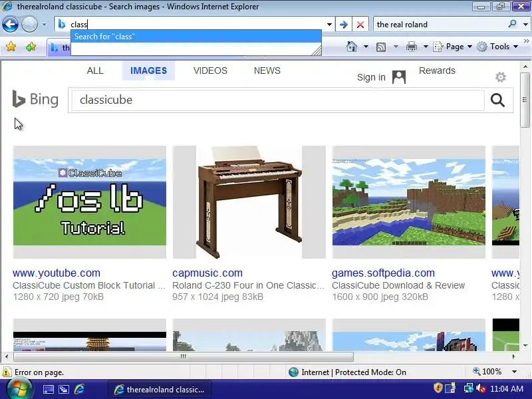532x399 pixels.
Task: Click the address bar containing 'class'
Action: [194, 25]
